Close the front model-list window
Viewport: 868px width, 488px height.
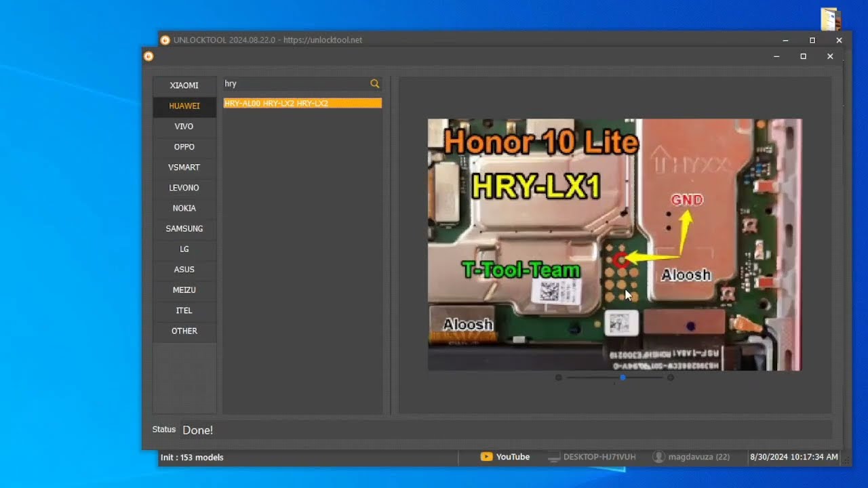click(830, 56)
